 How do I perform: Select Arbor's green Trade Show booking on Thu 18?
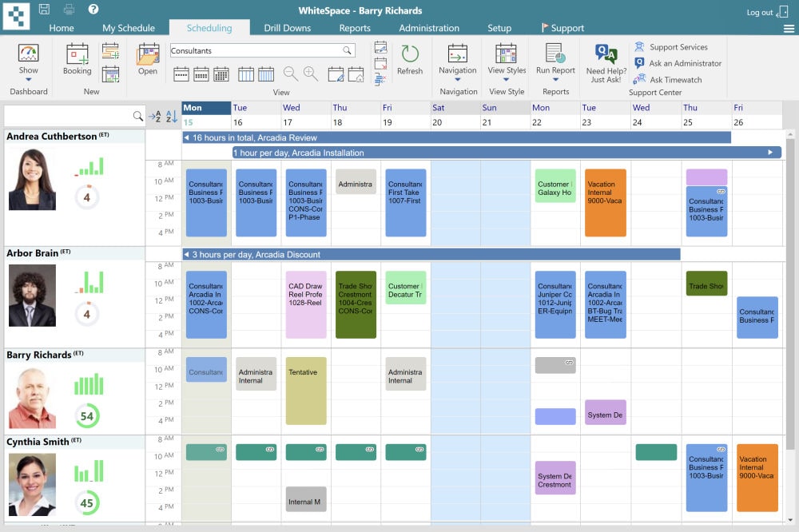point(356,304)
